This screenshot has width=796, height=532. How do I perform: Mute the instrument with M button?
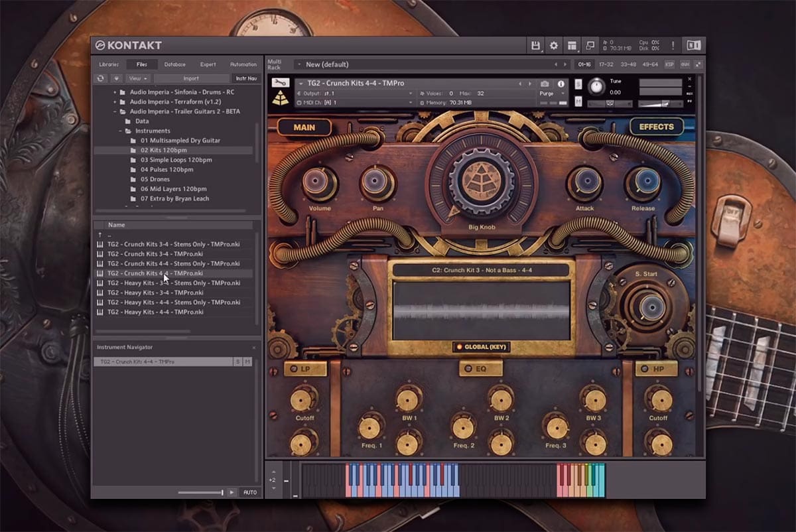[x=578, y=101]
